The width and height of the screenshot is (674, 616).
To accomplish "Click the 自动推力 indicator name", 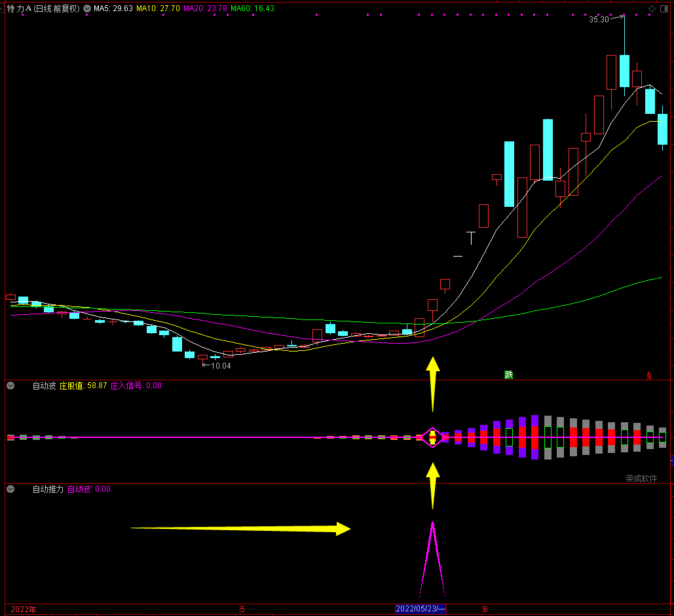I will (48, 489).
